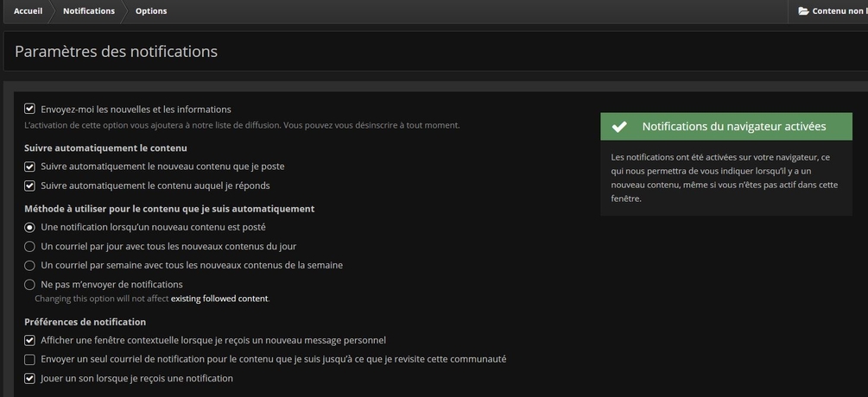Screen dimensions: 868x397
Task: Toggle Afficher une fenêtre contextuelle checkbox
Action: (x=30, y=341)
